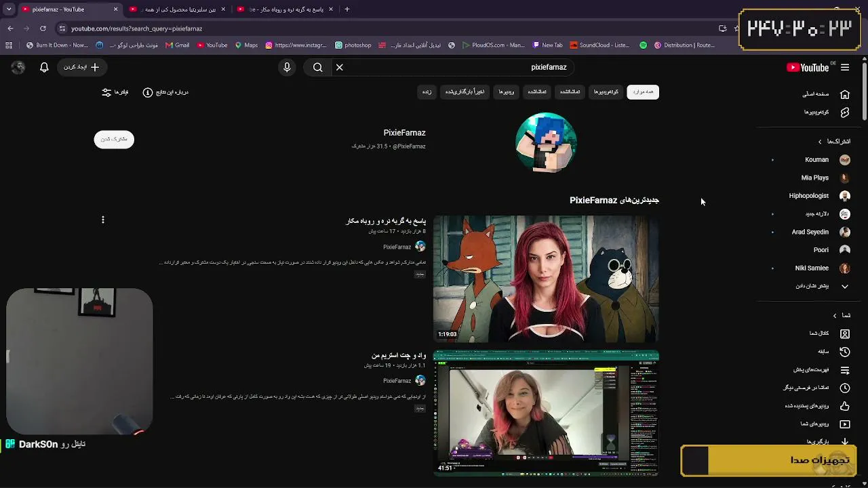Play the 1:19:03 video thumbnail
The width and height of the screenshot is (868, 488).
click(x=546, y=279)
